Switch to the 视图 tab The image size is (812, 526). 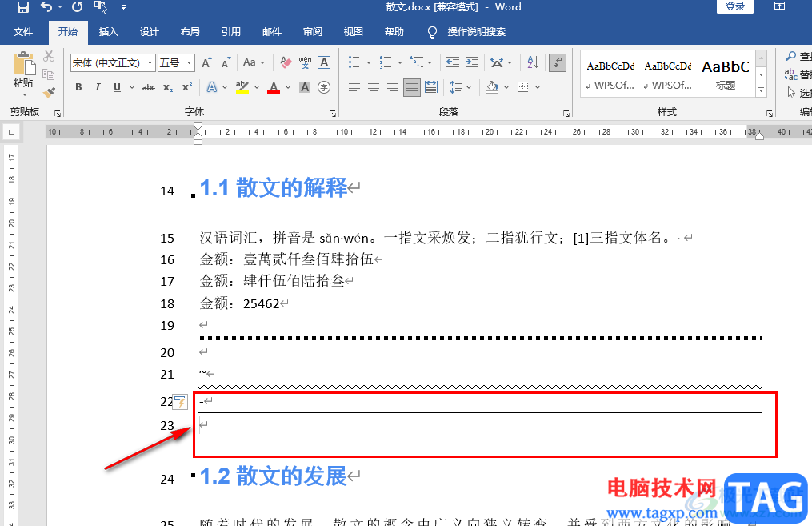pyautogui.click(x=353, y=31)
